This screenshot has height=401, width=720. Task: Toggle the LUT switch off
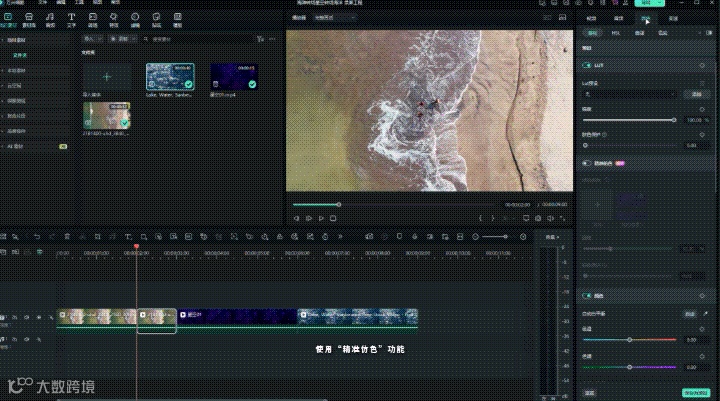tap(586, 65)
